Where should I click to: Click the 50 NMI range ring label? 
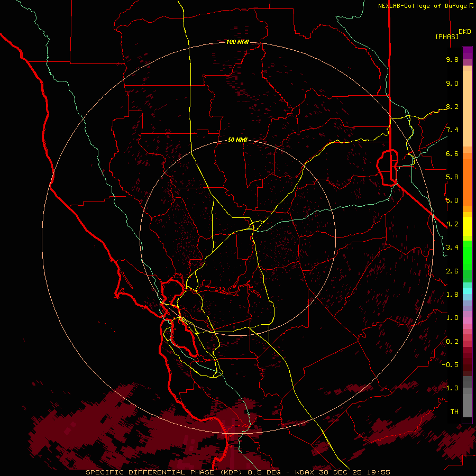(237, 140)
